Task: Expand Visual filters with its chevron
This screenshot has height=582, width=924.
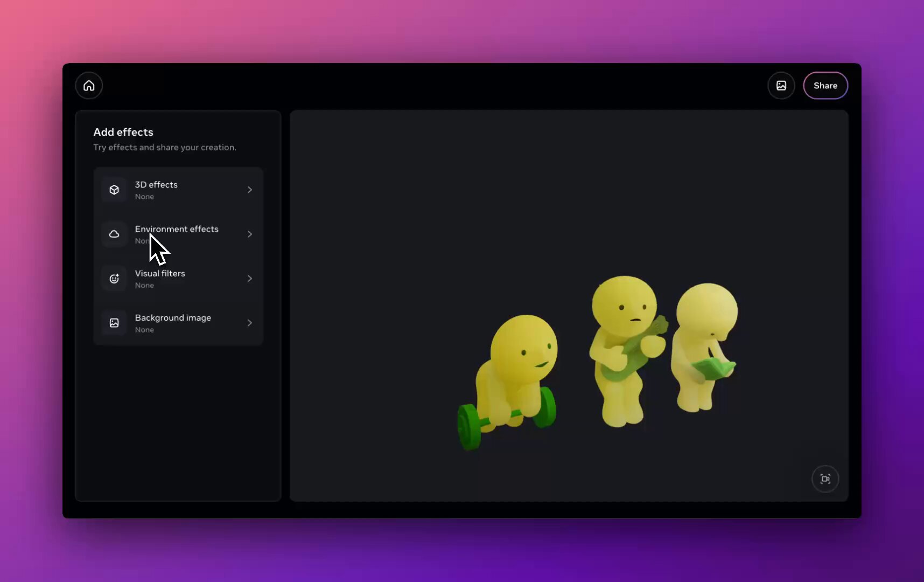Action: [x=249, y=279]
